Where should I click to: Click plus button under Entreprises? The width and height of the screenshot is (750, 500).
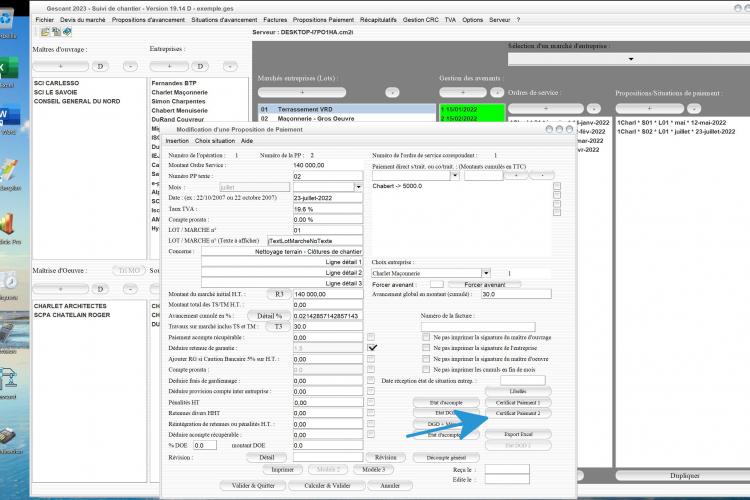pos(169,66)
